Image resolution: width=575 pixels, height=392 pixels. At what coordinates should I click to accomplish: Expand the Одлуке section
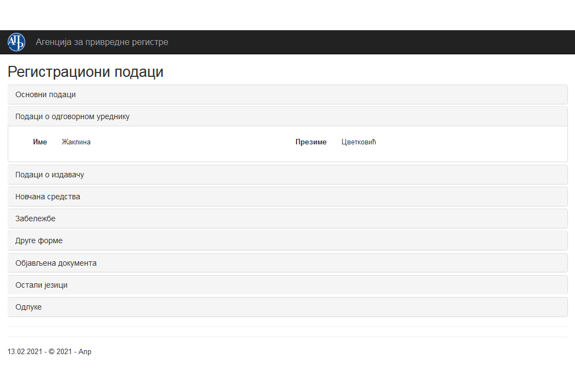pyautogui.click(x=29, y=307)
